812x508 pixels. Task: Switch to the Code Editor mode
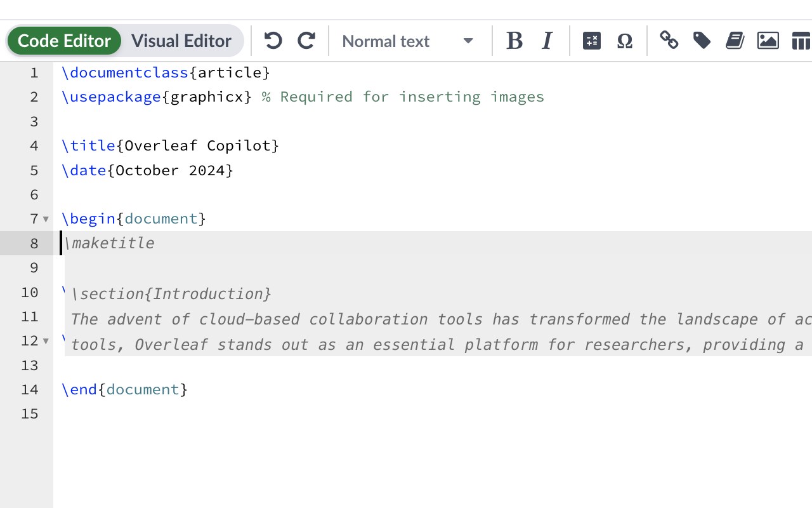(x=64, y=41)
